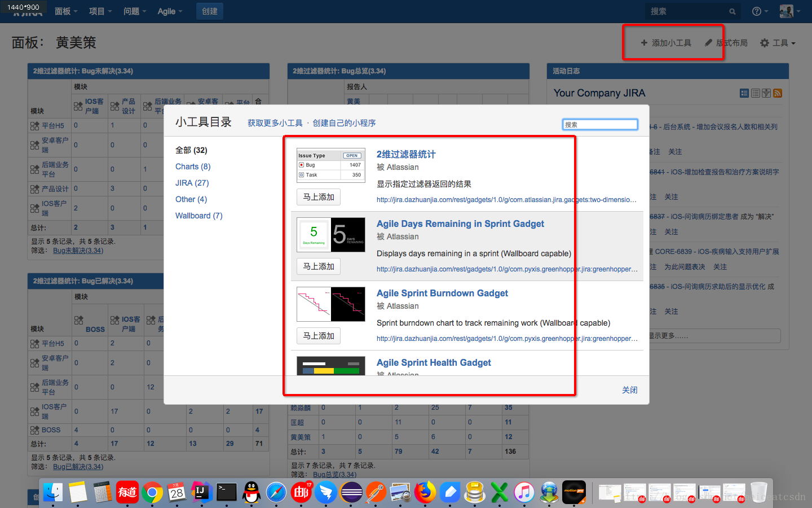Open the Youdao dictionary dock icon
Screen dimensions: 812x508
(x=127, y=493)
